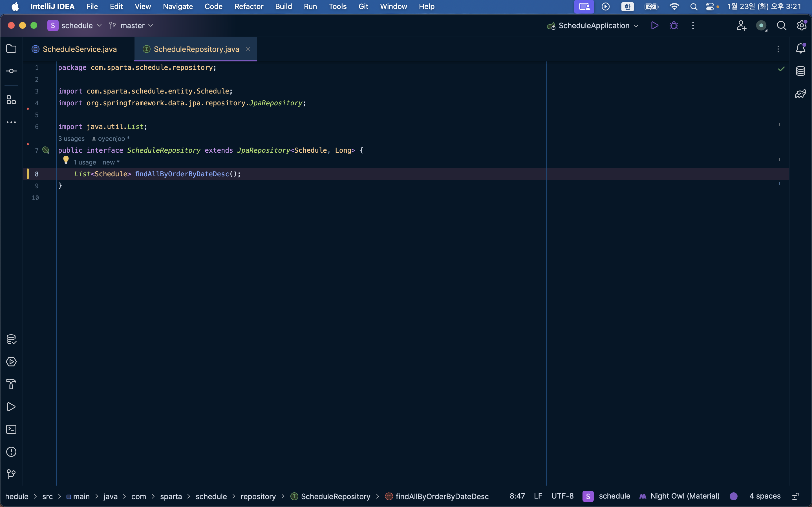812x507 pixels.
Task: Click the 3 usages inlay hint
Action: point(71,139)
